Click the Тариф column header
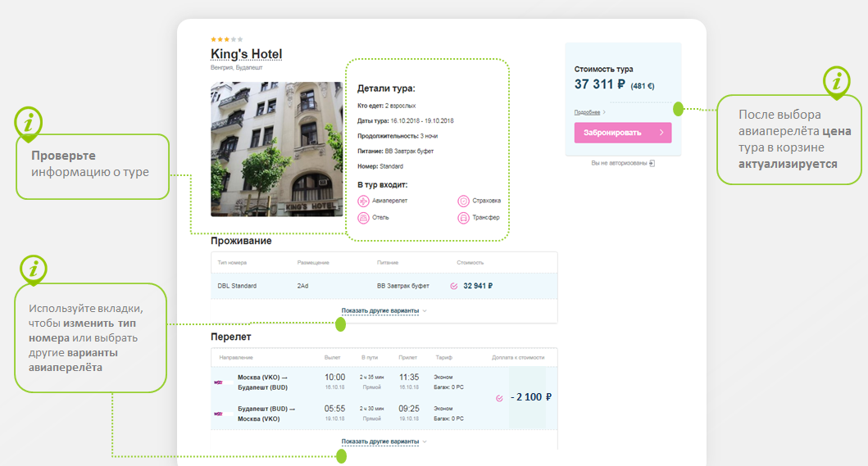Image resolution: width=868 pixels, height=466 pixels. 444,358
